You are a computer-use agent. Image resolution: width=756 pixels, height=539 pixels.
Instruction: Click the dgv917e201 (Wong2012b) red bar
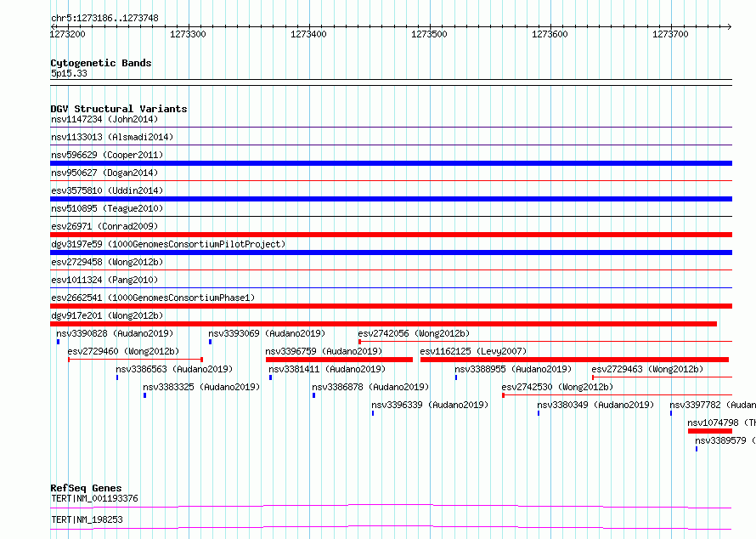point(383,324)
